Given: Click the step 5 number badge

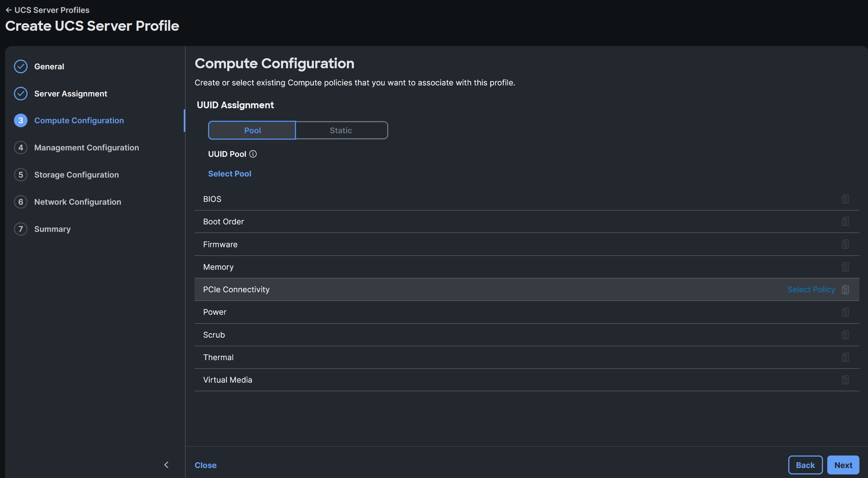Looking at the screenshot, I should click(x=21, y=175).
